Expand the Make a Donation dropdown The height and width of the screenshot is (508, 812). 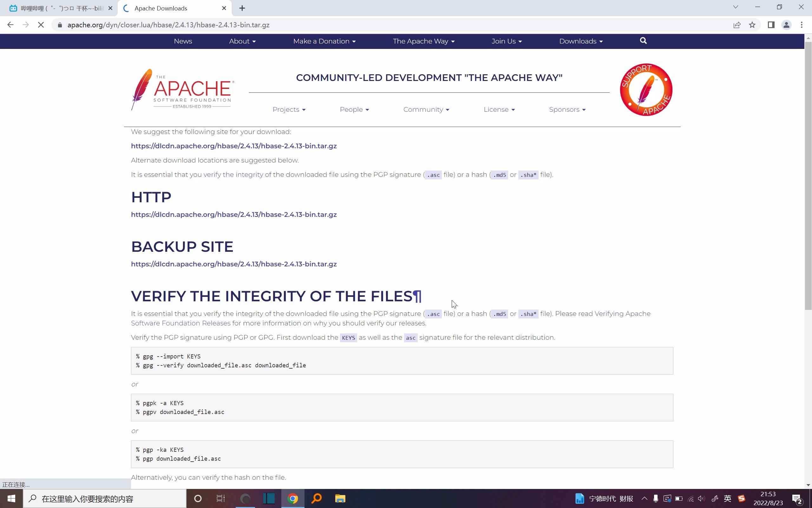pyautogui.click(x=324, y=41)
